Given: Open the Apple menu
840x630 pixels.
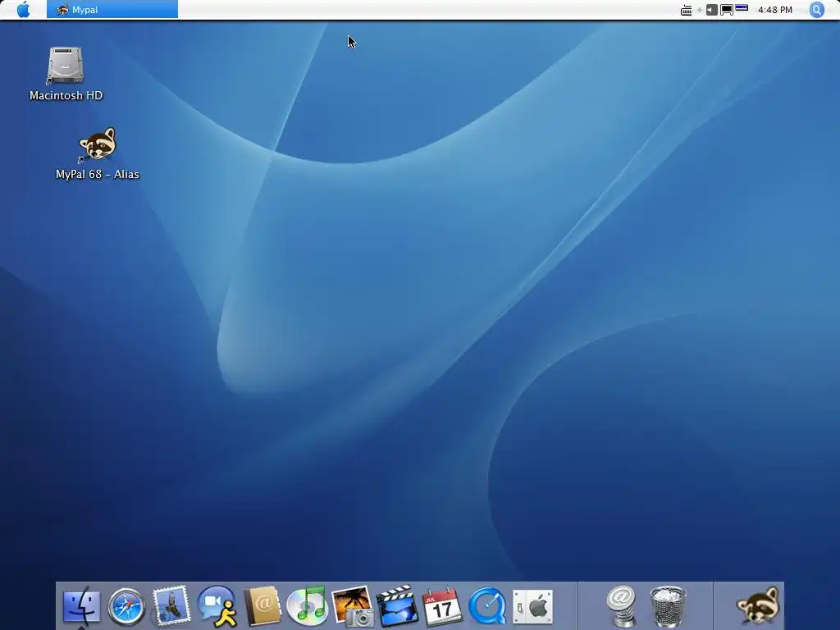Looking at the screenshot, I should (x=24, y=10).
